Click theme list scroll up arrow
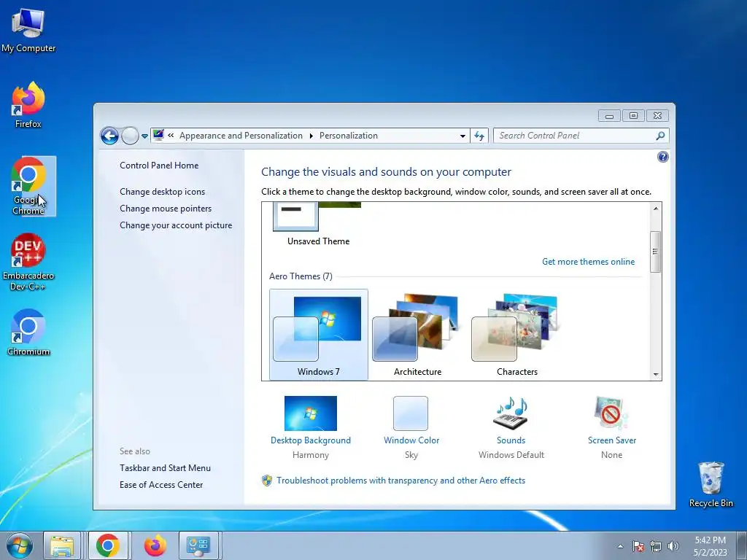This screenshot has width=747, height=560. coord(656,209)
